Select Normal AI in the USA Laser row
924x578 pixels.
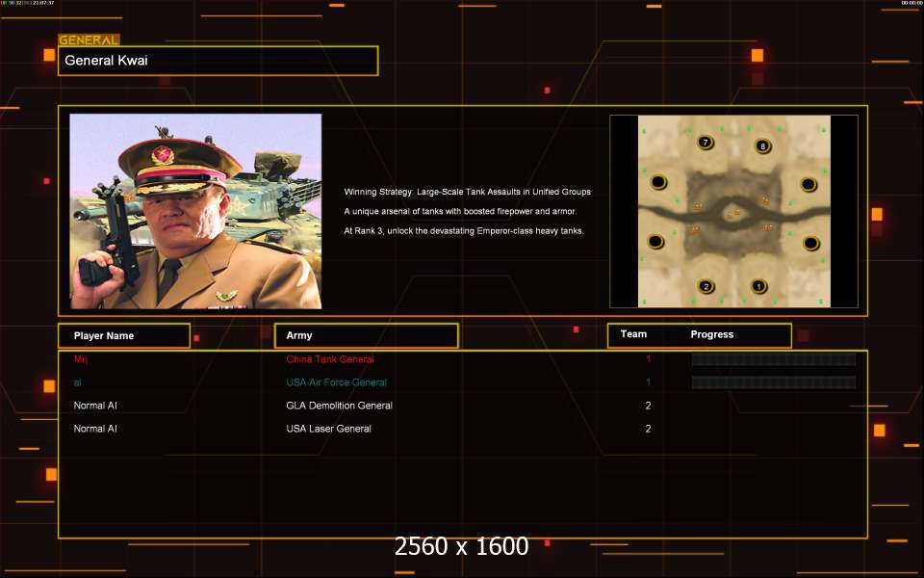95,429
